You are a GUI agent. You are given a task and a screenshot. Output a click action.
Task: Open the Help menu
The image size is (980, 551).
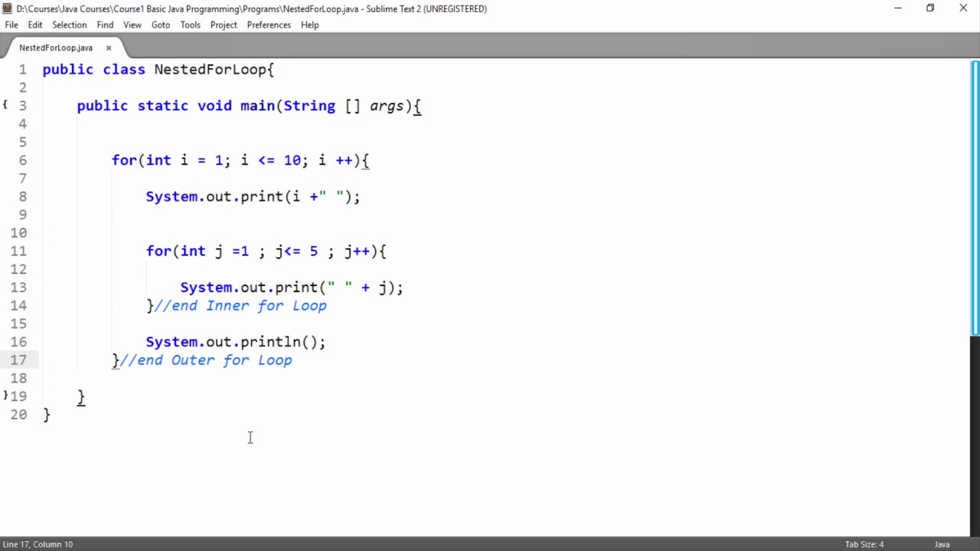(309, 24)
